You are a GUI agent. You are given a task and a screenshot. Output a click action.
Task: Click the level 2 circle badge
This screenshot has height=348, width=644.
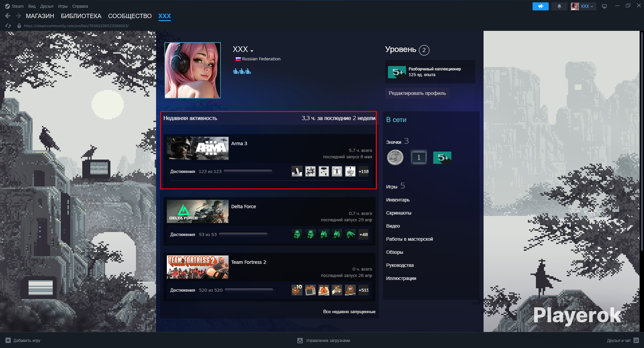click(424, 50)
